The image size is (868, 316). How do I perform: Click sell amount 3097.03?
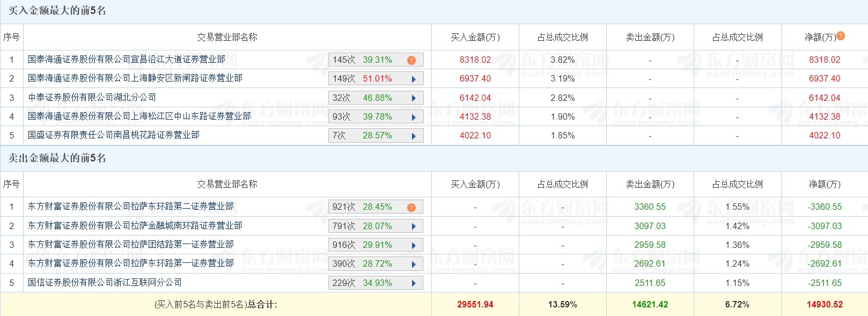coord(650,226)
